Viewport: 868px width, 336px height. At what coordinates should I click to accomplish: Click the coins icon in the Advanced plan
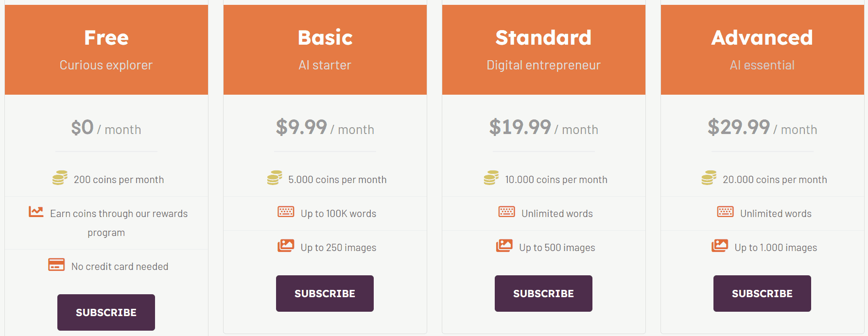710,178
